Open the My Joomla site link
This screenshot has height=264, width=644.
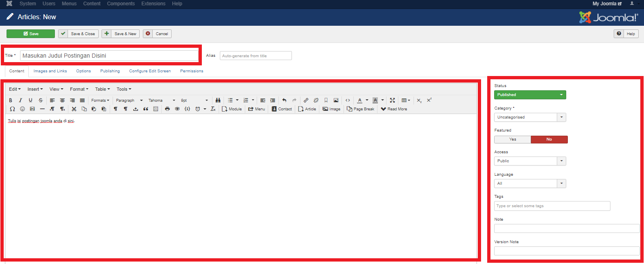click(x=607, y=4)
